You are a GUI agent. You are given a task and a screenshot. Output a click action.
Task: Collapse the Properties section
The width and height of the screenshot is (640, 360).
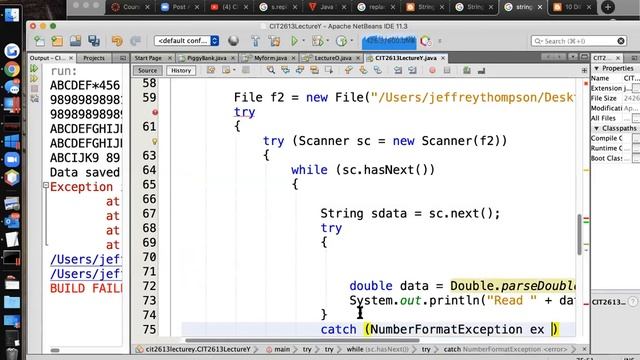597,69
